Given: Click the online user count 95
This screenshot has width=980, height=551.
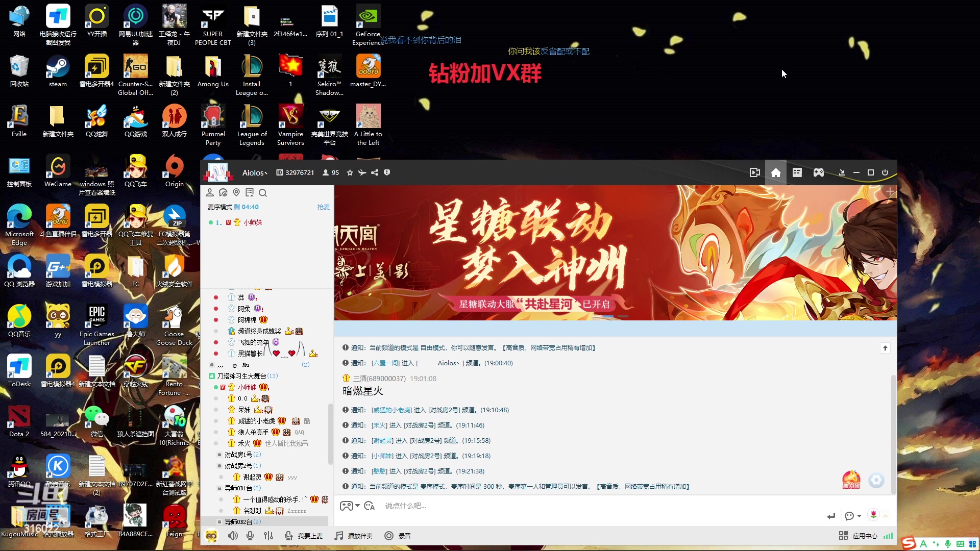Looking at the screenshot, I should [331, 173].
